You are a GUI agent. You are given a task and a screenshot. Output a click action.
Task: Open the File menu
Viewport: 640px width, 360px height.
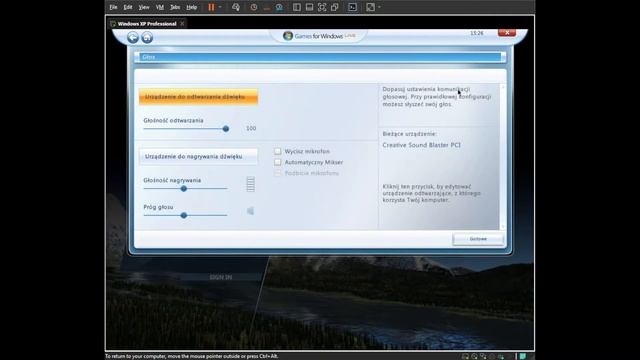[113, 7]
